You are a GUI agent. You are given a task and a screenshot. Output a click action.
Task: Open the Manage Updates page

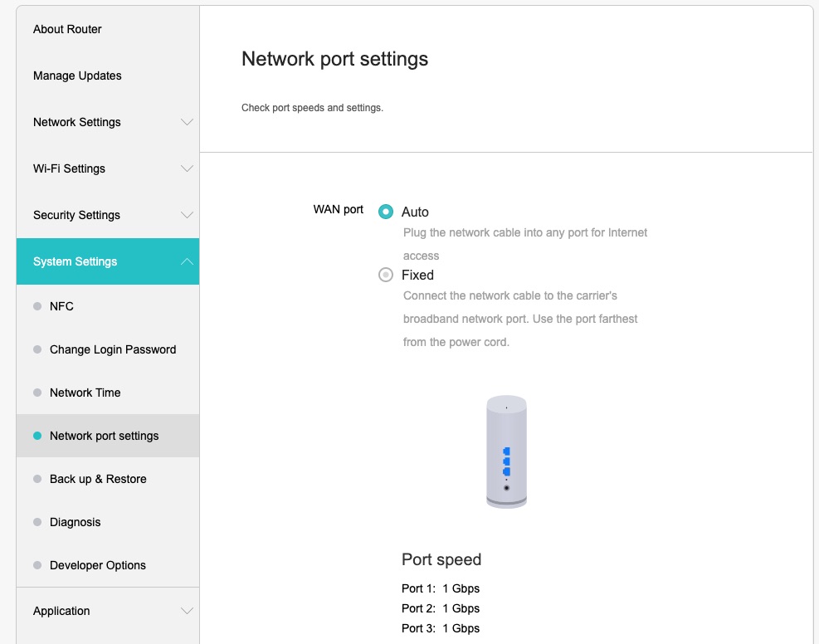(77, 76)
